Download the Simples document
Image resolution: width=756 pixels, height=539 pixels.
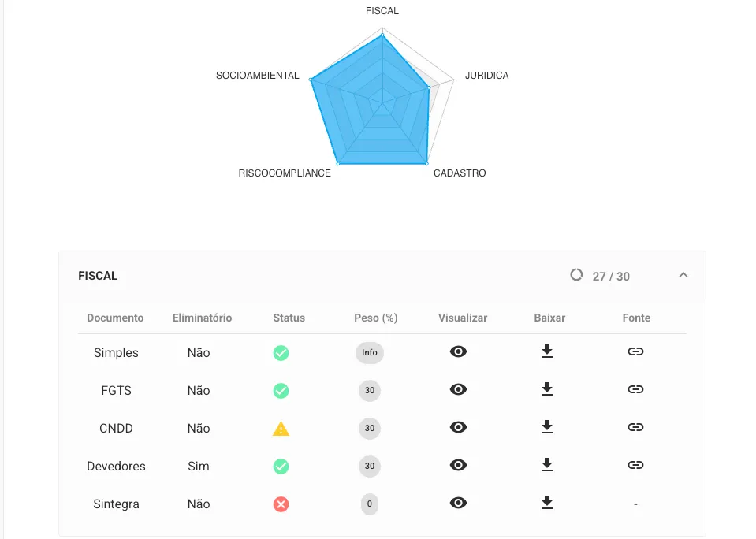547,351
